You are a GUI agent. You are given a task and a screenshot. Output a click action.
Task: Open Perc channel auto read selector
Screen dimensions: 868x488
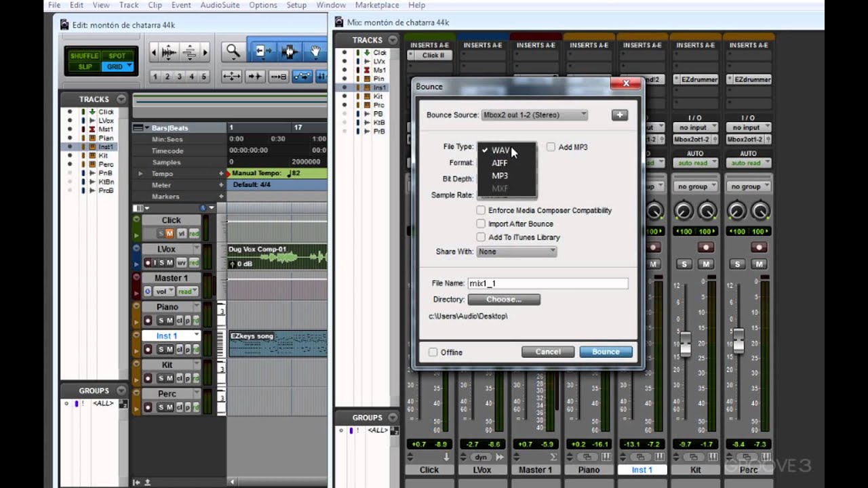(x=749, y=163)
